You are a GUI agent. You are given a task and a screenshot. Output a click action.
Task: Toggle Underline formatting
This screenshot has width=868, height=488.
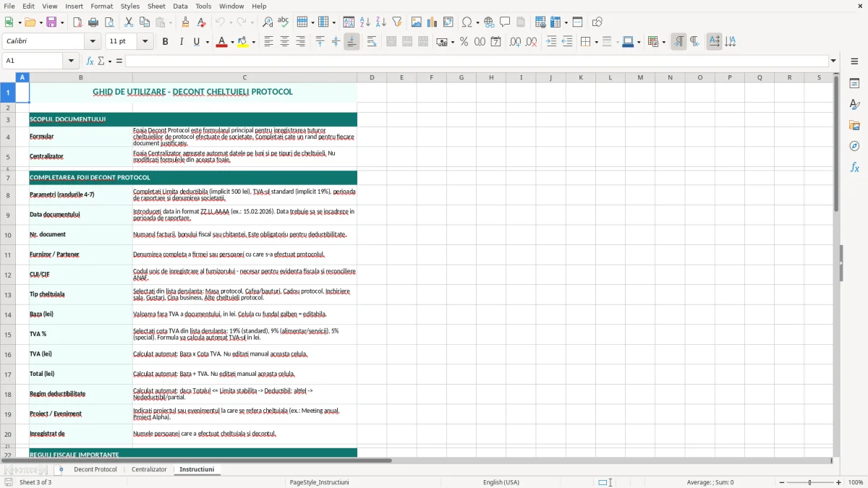coord(196,42)
